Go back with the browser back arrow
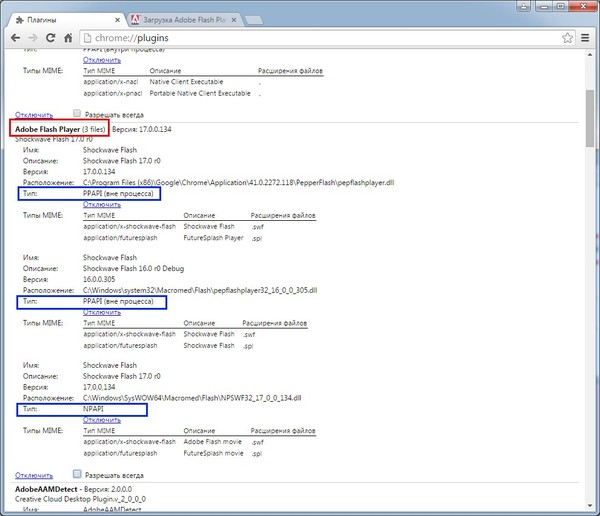This screenshot has width=600, height=516. coord(15,38)
